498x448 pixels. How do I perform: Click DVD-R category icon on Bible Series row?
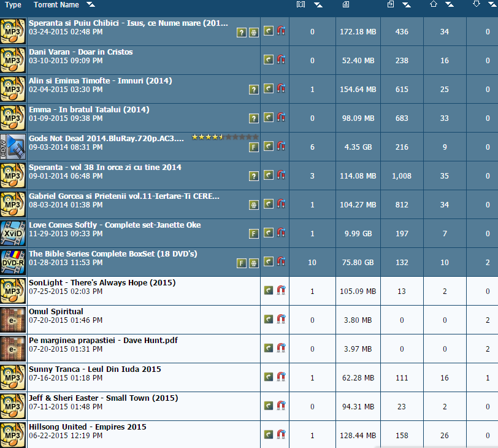(13, 262)
